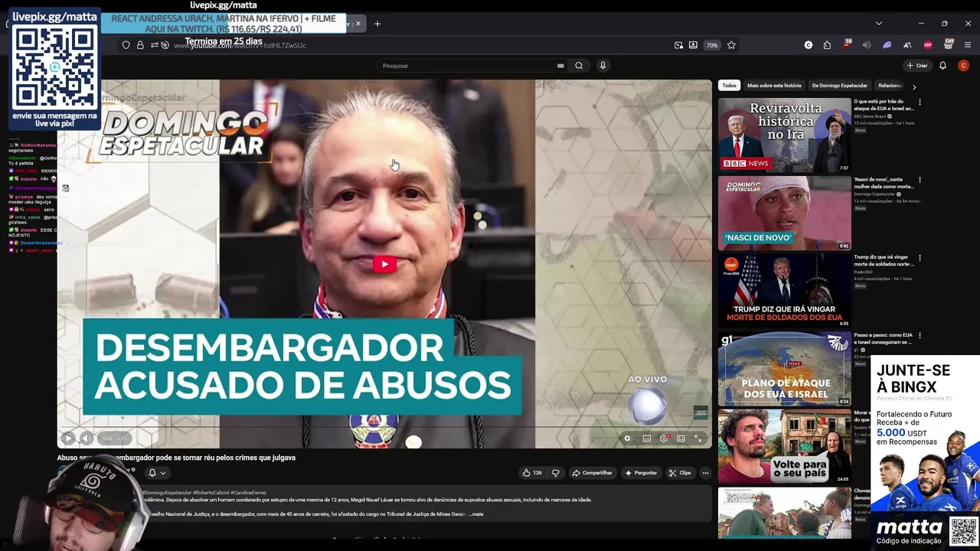The image size is (980, 551).
Task: Open the 'Nasci de novo' video thumbnail
Action: click(x=784, y=214)
